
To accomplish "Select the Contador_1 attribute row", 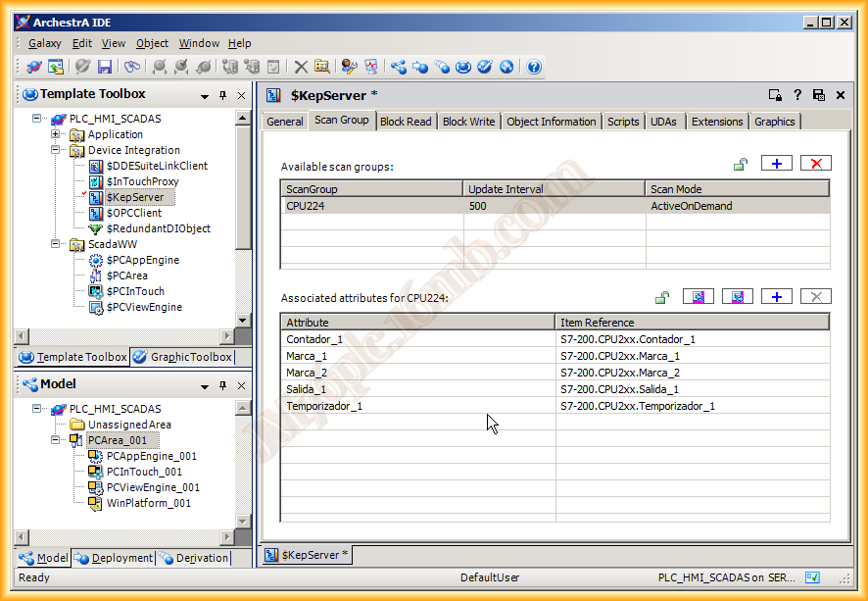I will click(314, 339).
